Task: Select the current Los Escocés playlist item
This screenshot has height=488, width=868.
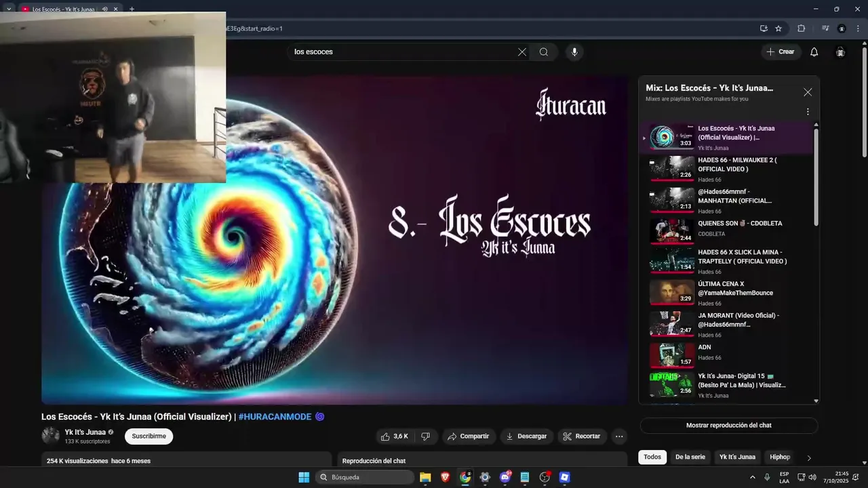Action: click(726, 138)
